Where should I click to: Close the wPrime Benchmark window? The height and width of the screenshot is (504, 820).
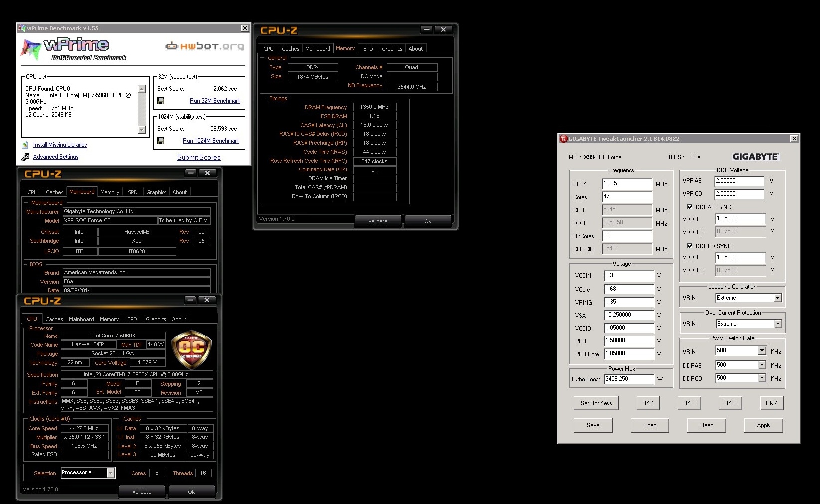(x=245, y=28)
